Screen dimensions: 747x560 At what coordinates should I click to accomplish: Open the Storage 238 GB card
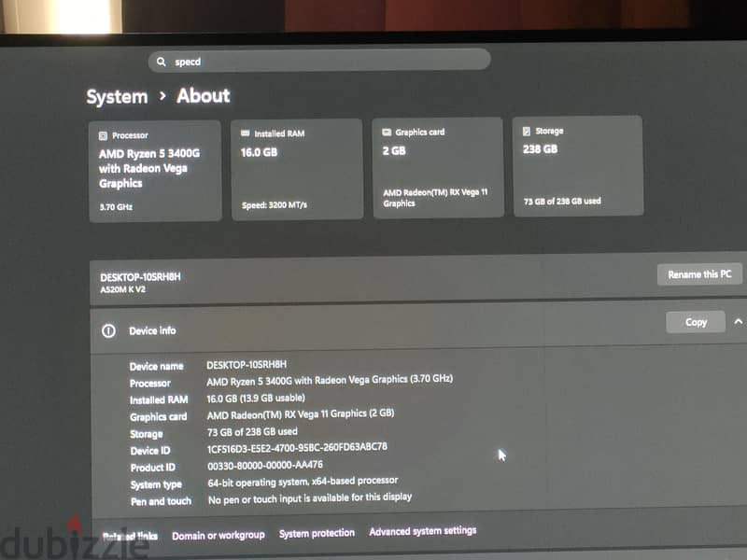click(x=578, y=166)
